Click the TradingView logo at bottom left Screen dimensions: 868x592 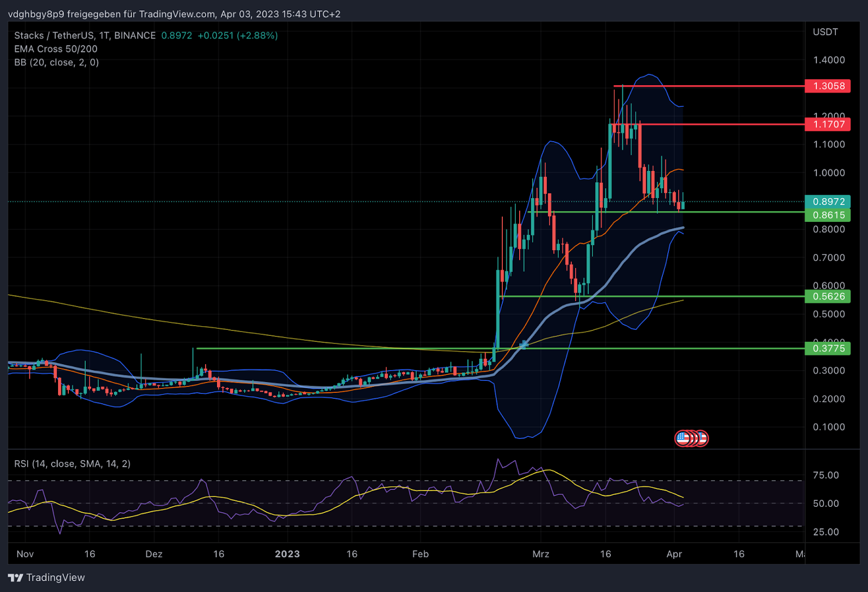(x=47, y=577)
